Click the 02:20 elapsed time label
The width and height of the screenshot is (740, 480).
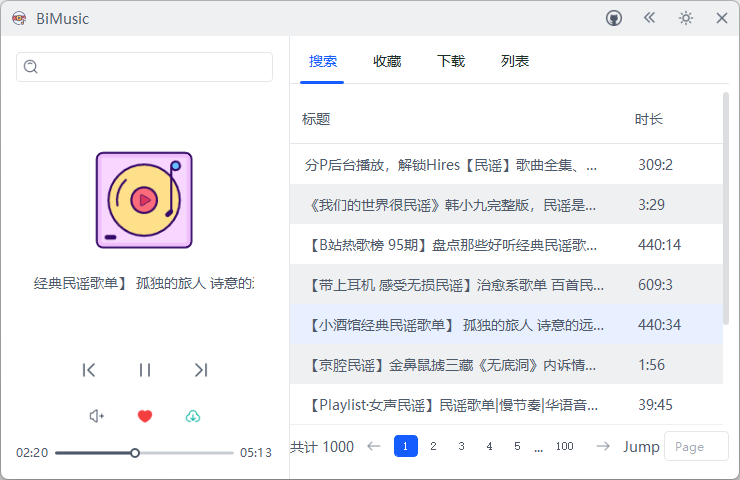pyautogui.click(x=32, y=453)
